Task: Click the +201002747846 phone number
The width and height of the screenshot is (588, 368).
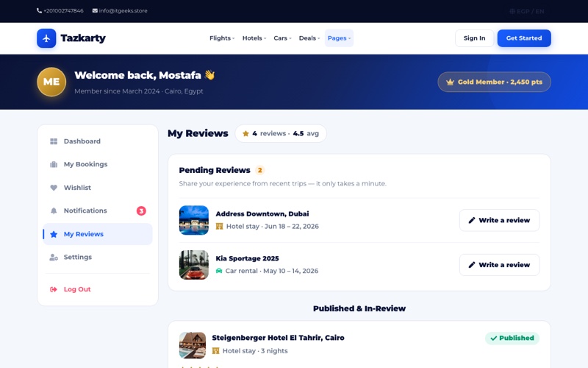Action: (x=63, y=11)
